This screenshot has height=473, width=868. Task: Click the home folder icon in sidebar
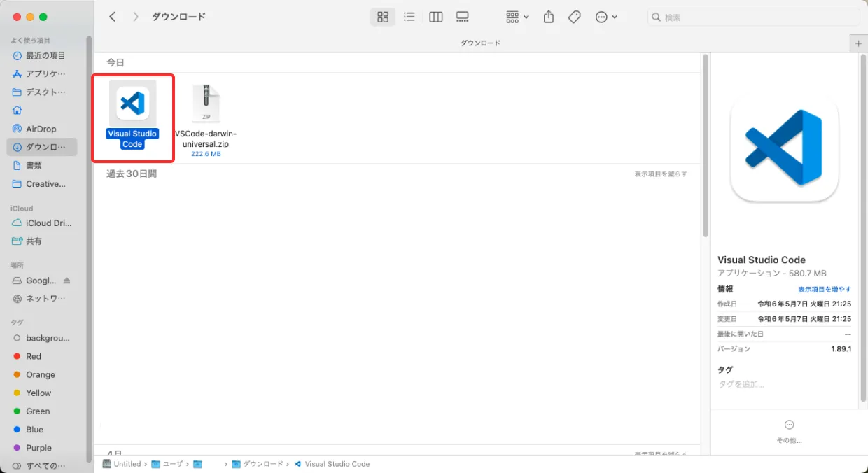click(17, 111)
